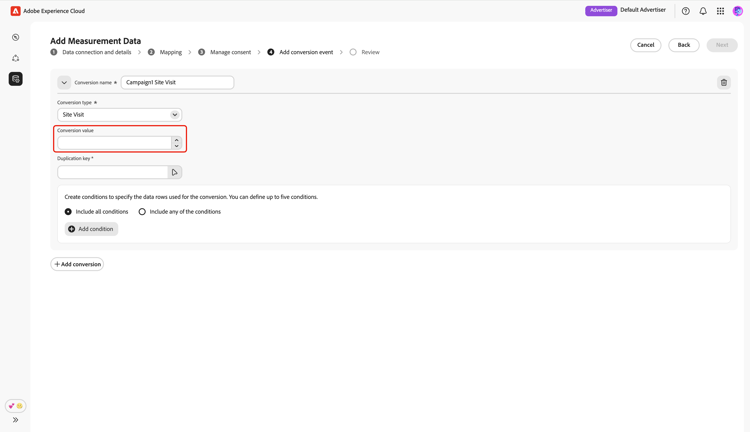
Task: Open the notifications bell
Action: tap(703, 11)
